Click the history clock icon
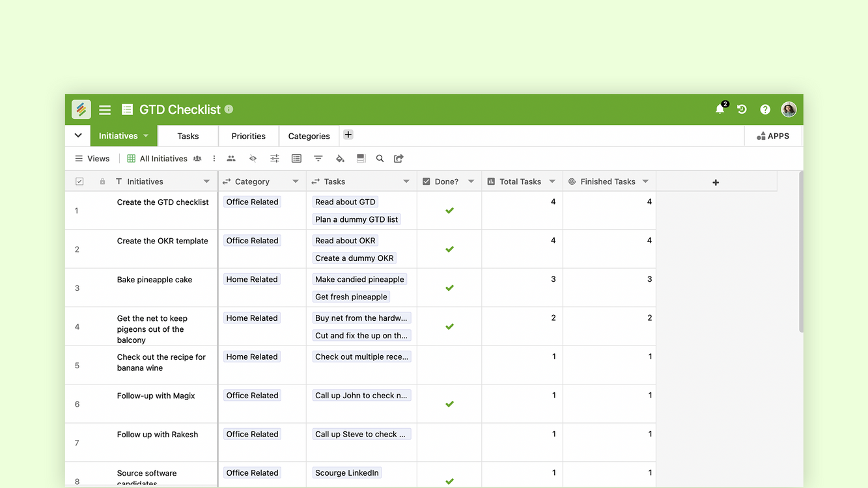 tap(742, 109)
